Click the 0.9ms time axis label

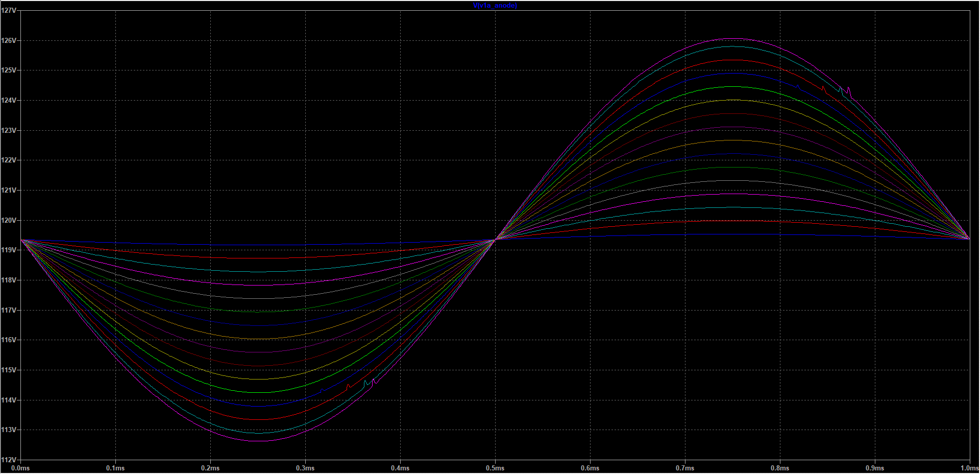pos(875,468)
